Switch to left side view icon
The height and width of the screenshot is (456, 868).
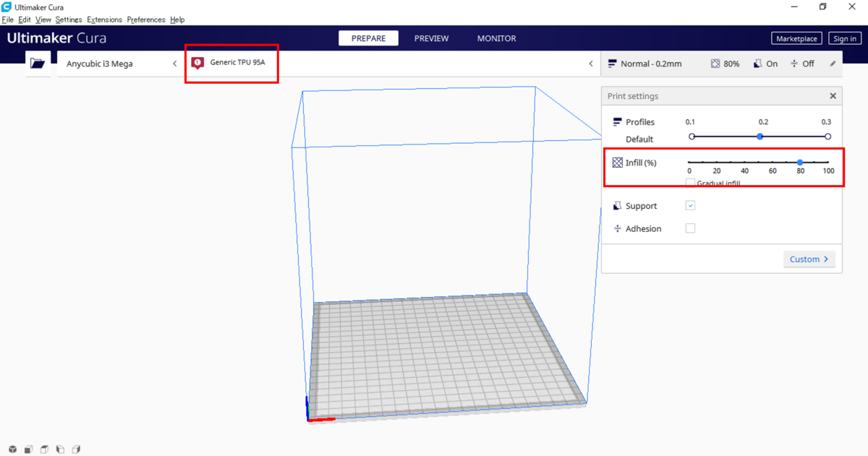[60, 449]
